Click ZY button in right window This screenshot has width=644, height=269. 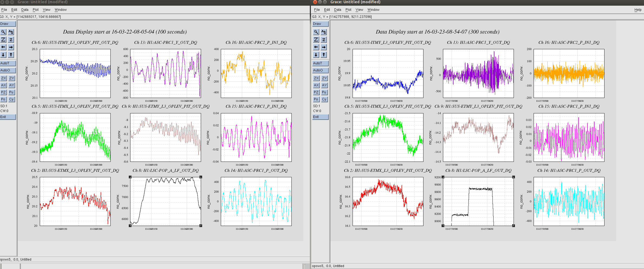click(324, 78)
